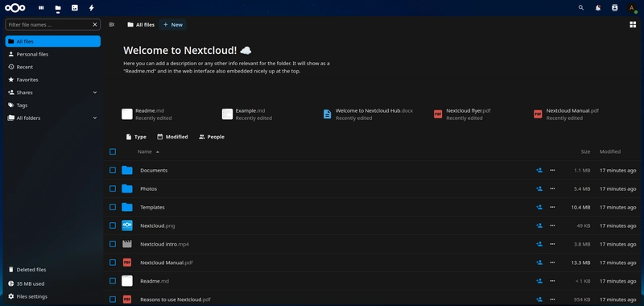Open sharing for Templates folder

[539, 207]
